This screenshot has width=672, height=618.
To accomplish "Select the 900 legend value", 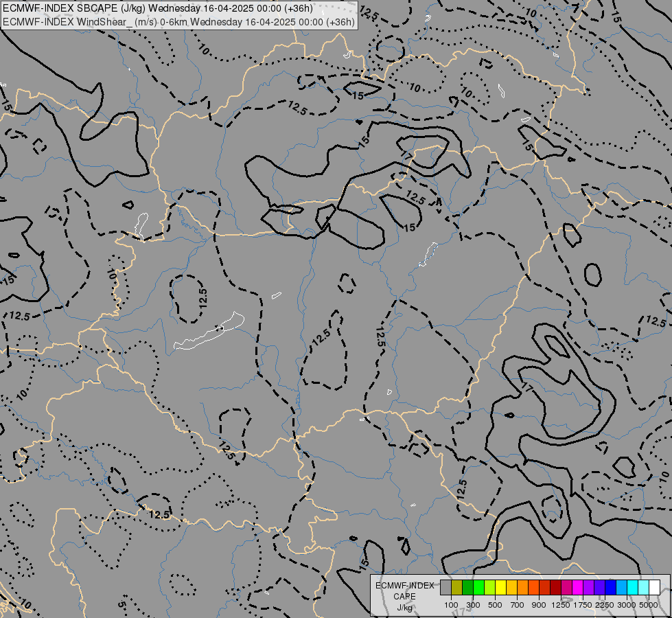I will [539, 605].
